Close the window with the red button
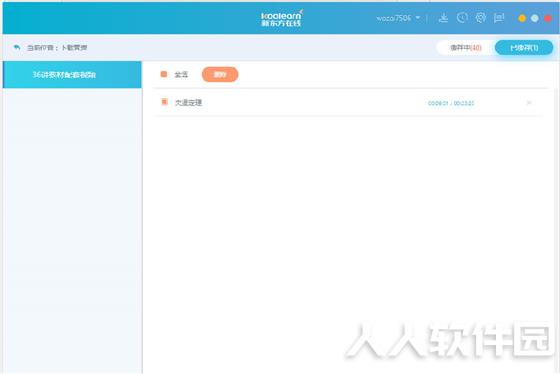Viewport: 560px width, 374px height. coord(548,18)
